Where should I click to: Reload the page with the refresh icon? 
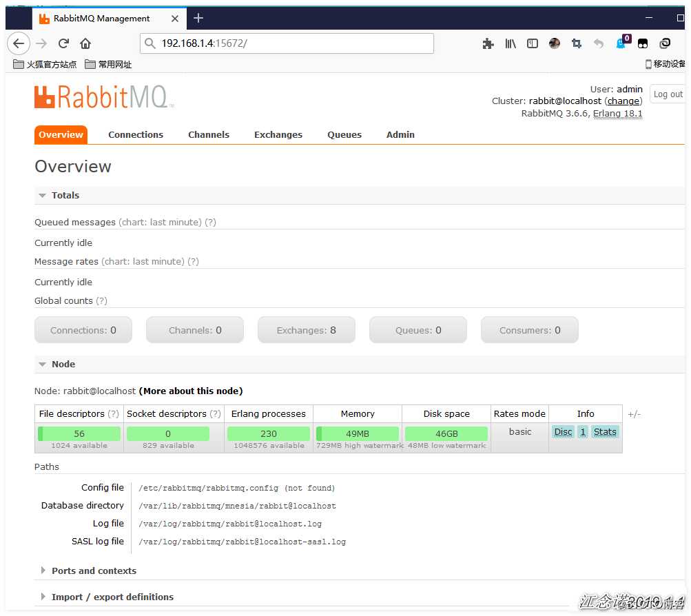(63, 43)
